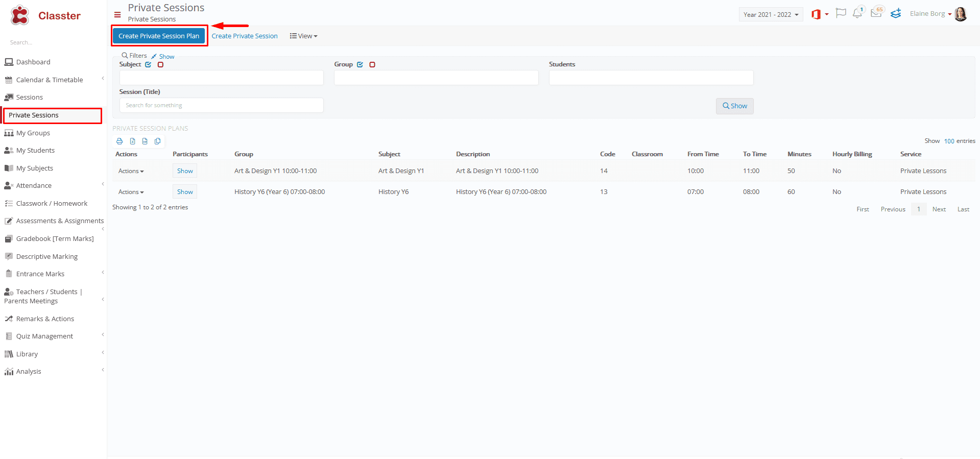Image resolution: width=980 pixels, height=459 pixels.
Task: Click the Group filter input field
Action: pos(436,78)
